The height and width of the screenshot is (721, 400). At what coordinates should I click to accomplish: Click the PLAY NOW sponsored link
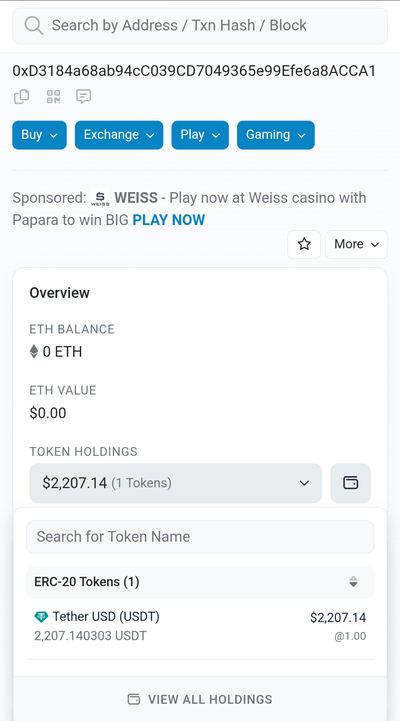169,220
